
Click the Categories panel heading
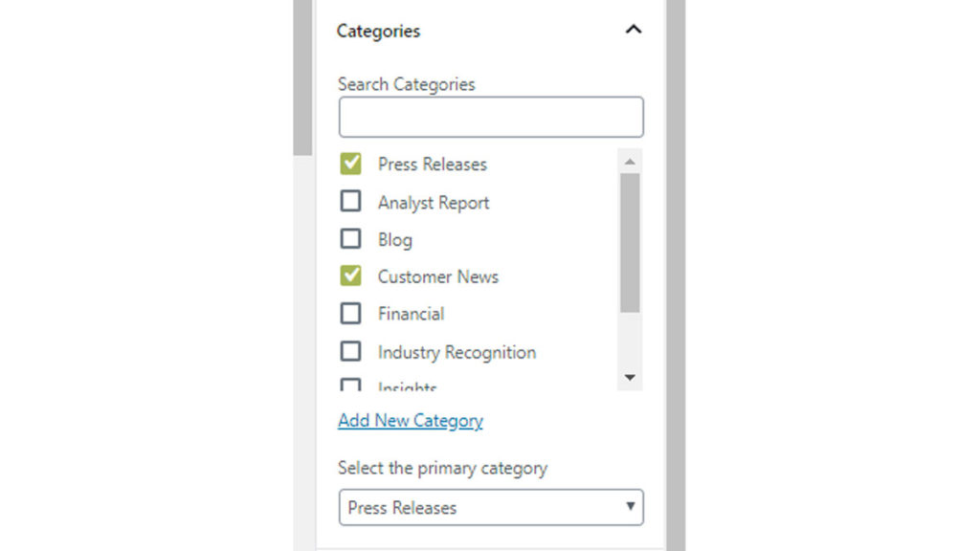point(378,32)
